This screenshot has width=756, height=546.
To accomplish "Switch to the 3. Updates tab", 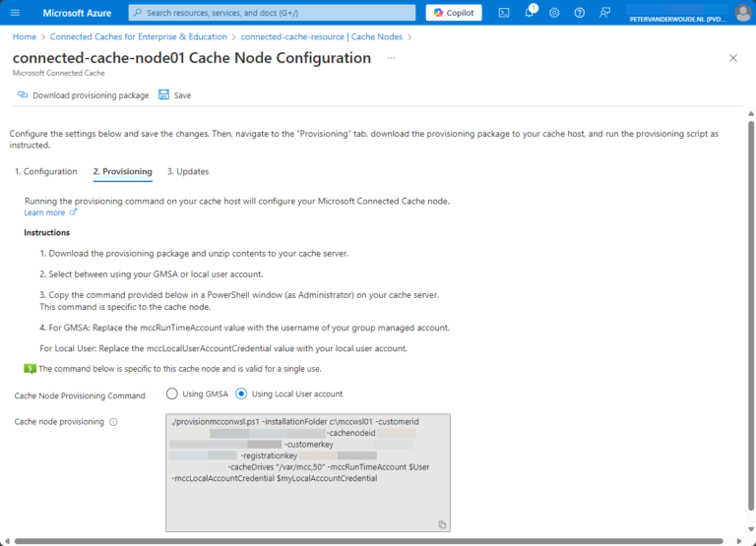I will pyautogui.click(x=187, y=171).
